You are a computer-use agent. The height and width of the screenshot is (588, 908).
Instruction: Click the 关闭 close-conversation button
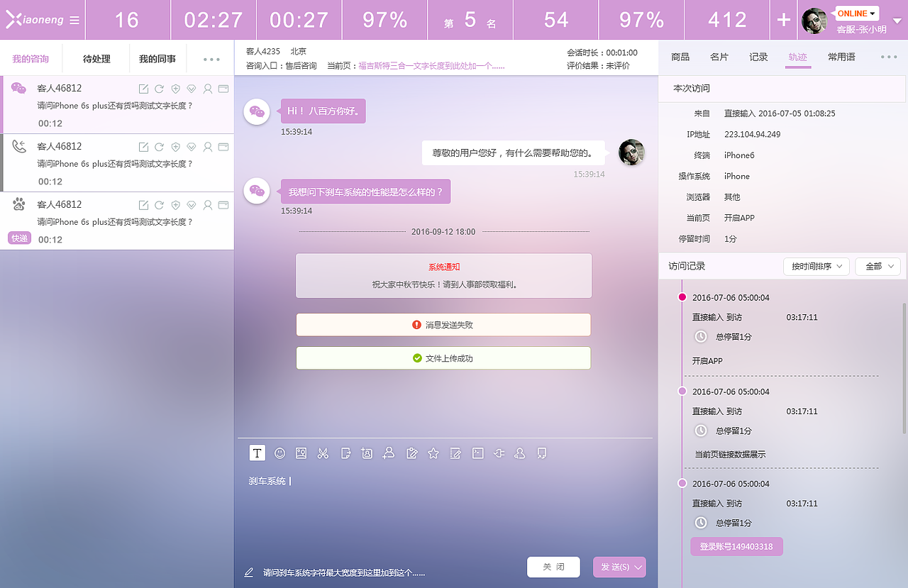[x=553, y=567]
